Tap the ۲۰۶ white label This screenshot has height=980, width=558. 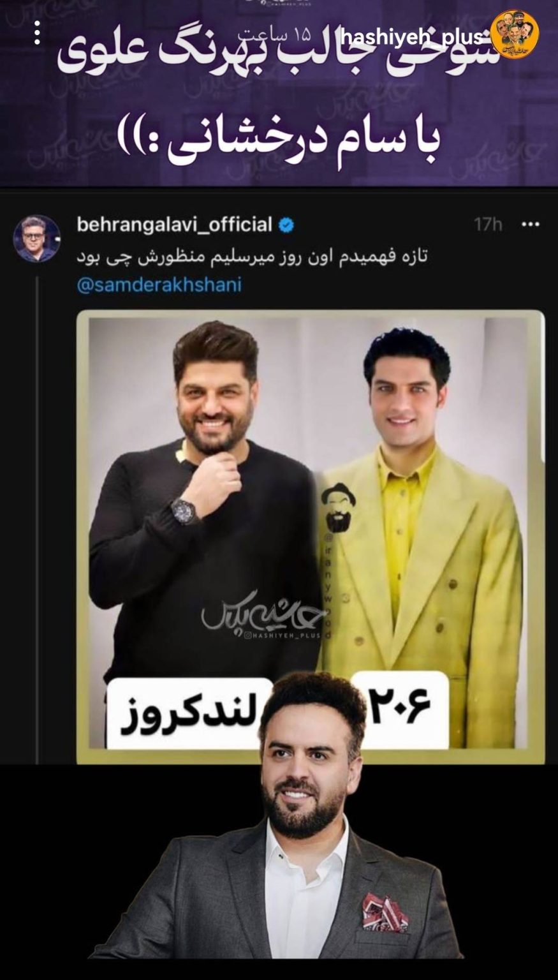pyautogui.click(x=400, y=708)
